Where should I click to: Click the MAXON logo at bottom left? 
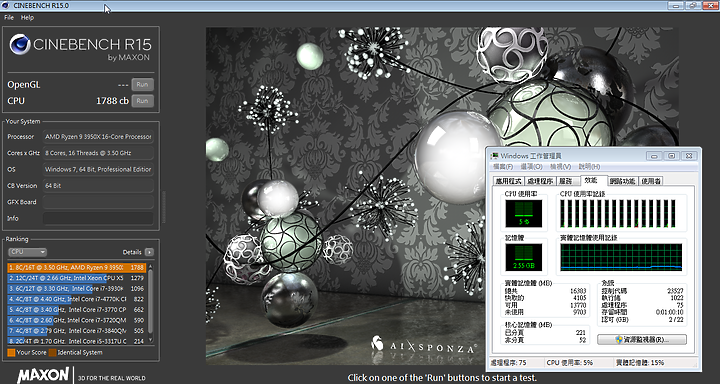point(43,375)
